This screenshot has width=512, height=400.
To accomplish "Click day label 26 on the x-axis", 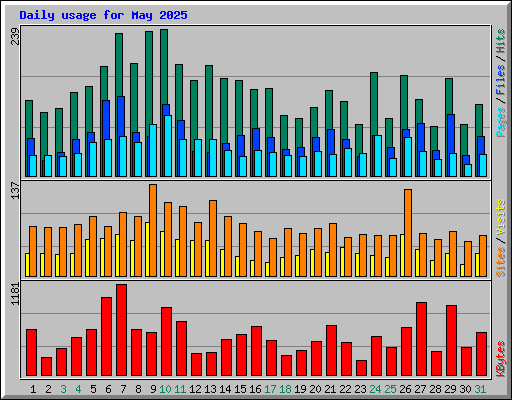I will click(405, 389).
